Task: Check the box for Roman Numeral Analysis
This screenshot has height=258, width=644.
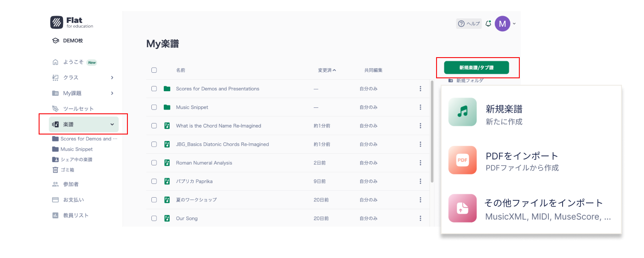Action: pos(154,163)
